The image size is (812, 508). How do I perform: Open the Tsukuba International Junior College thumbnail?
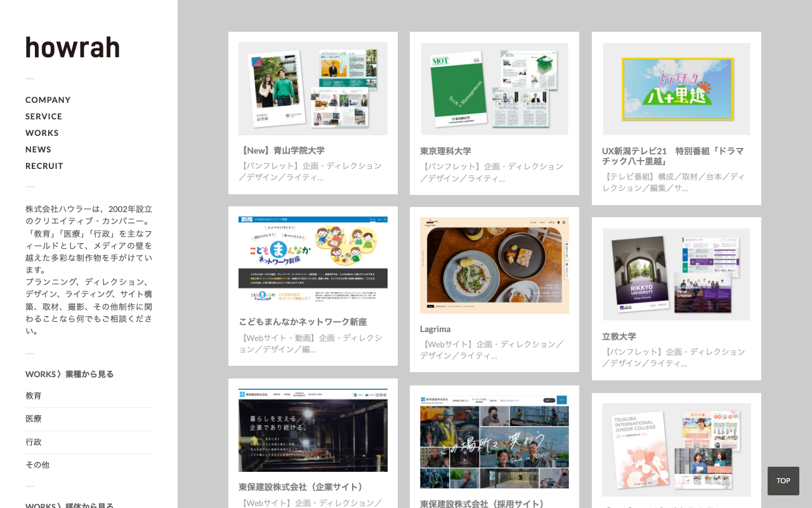[676, 450]
